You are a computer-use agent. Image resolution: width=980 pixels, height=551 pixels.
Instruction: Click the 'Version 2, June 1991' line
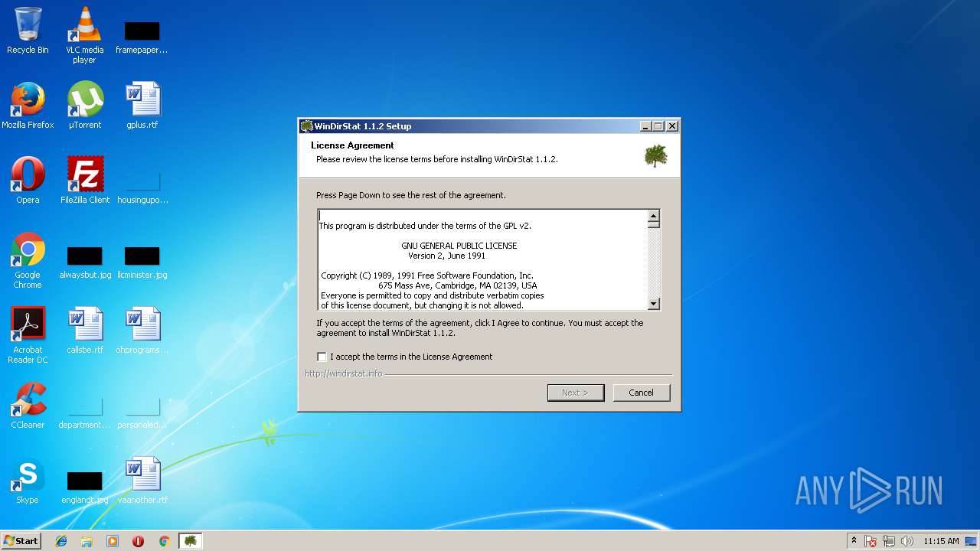447,256
